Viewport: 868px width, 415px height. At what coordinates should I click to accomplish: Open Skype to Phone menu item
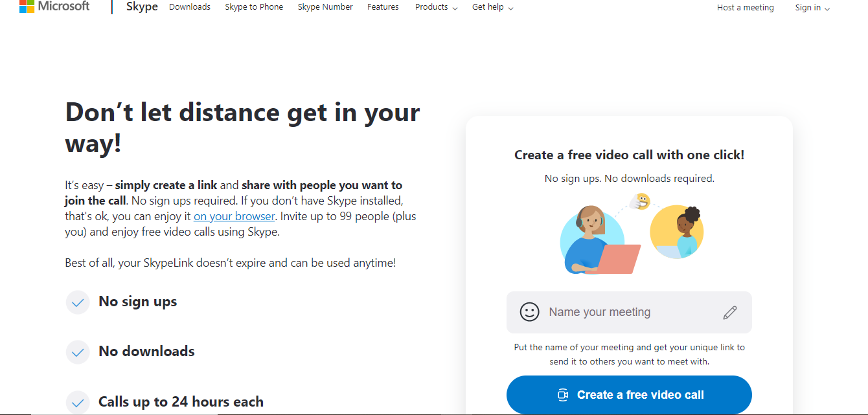point(254,7)
